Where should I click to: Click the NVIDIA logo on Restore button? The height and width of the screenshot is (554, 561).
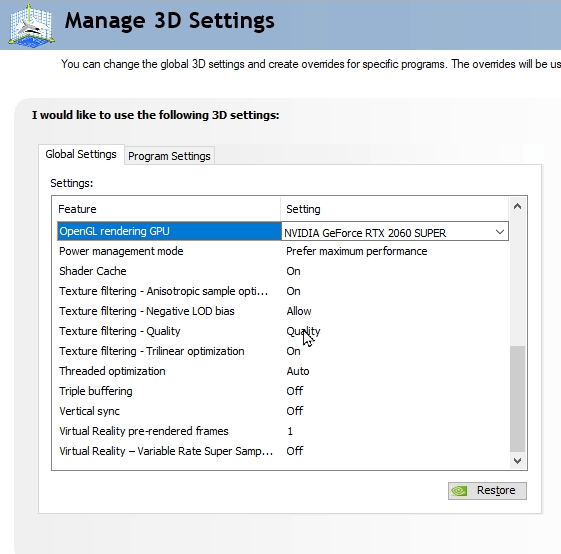pos(459,490)
